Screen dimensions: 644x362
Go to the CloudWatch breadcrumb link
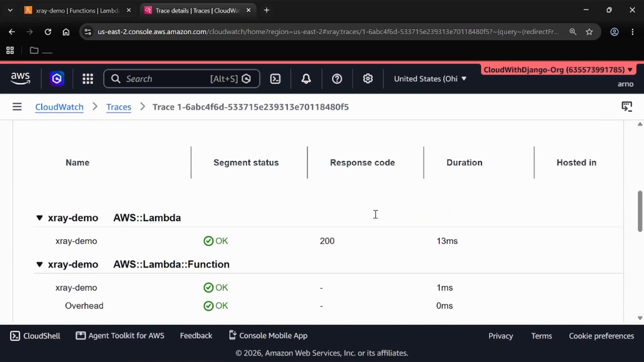[59, 107]
